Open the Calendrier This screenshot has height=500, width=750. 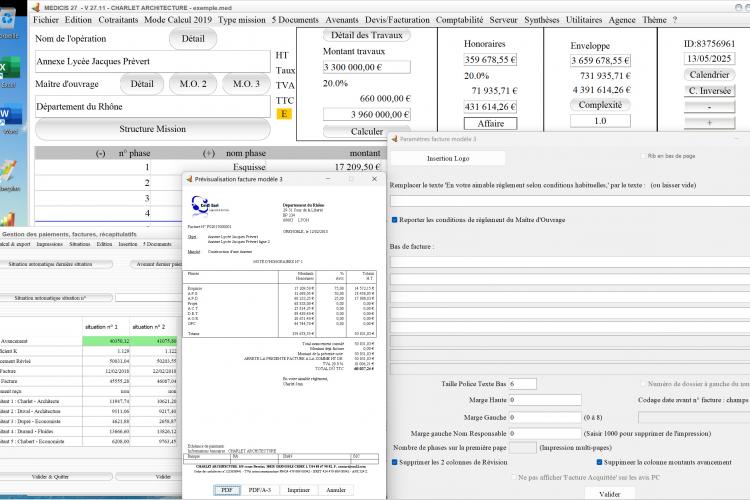(709, 75)
